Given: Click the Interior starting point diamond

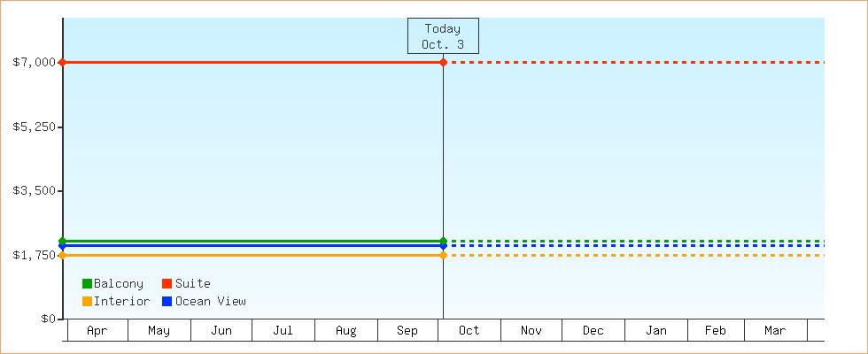Looking at the screenshot, I should pos(62,255).
